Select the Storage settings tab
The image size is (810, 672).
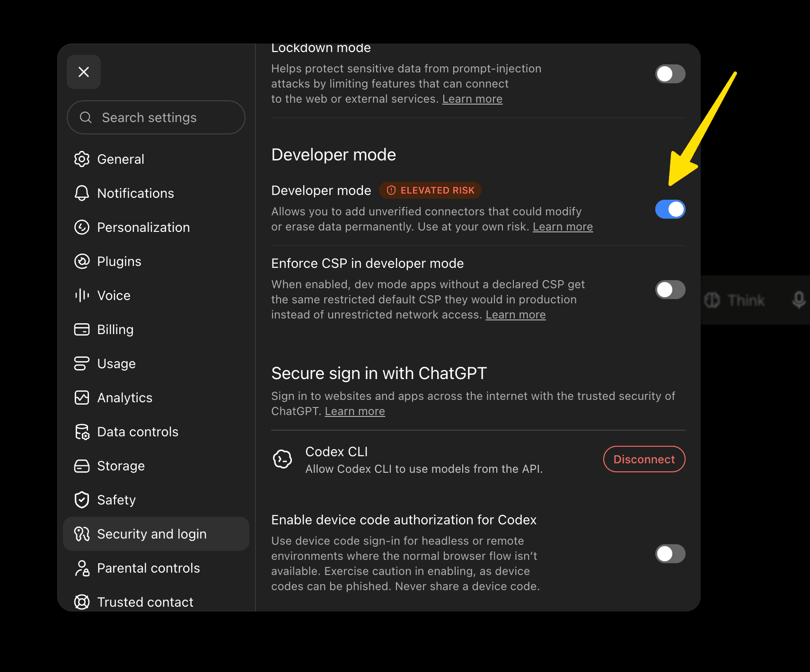pyautogui.click(x=156, y=466)
